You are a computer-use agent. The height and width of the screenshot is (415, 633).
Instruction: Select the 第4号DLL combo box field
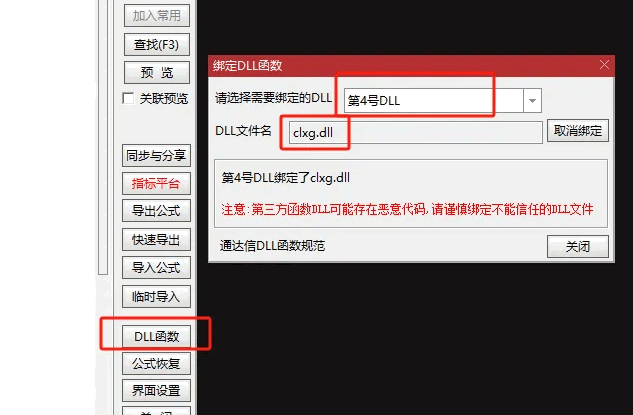coord(442,101)
